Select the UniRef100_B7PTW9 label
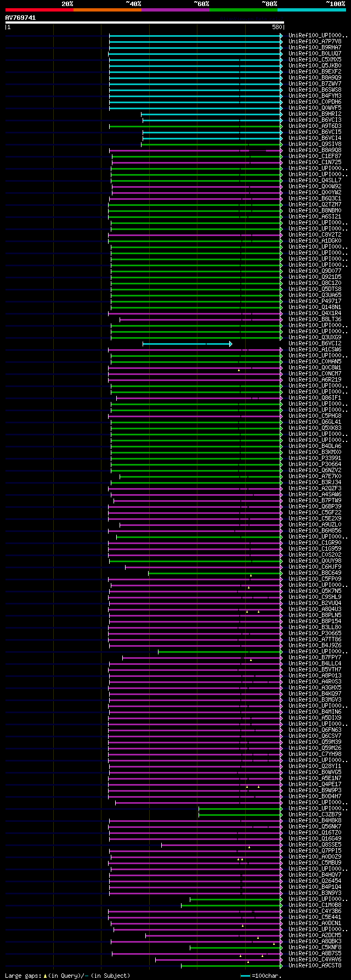Viewport: 351px width, 980px height. coord(315,500)
